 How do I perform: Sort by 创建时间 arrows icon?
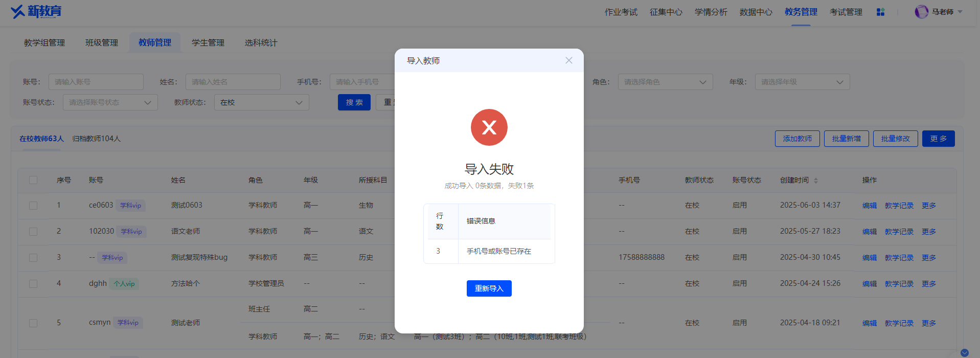[816, 181]
